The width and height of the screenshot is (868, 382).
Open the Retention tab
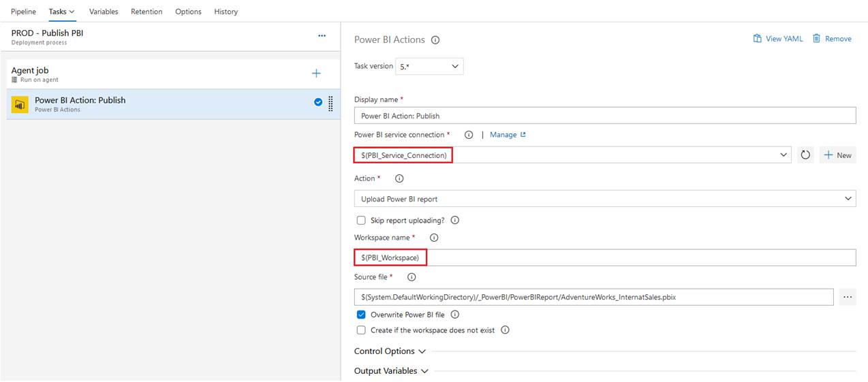[x=146, y=12]
